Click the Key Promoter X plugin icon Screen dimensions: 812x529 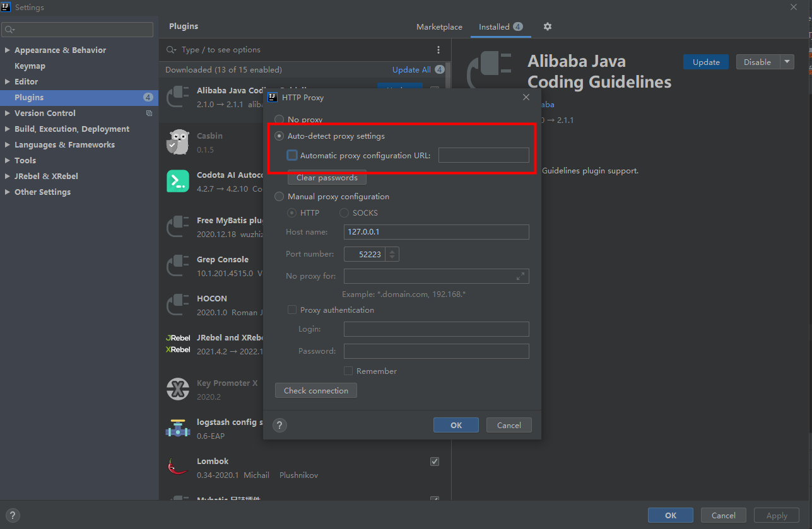click(178, 389)
